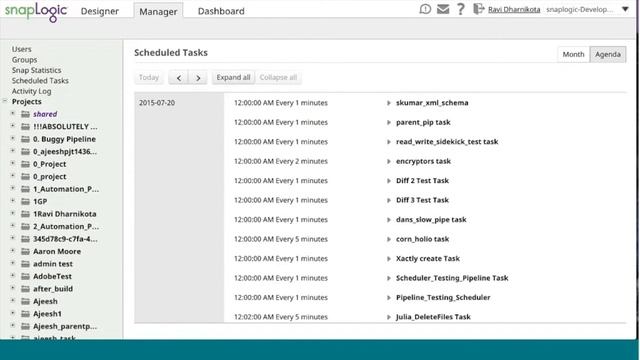Image resolution: width=640 pixels, height=360 pixels.
Task: Go to next date with right arrow
Action: [198, 78]
